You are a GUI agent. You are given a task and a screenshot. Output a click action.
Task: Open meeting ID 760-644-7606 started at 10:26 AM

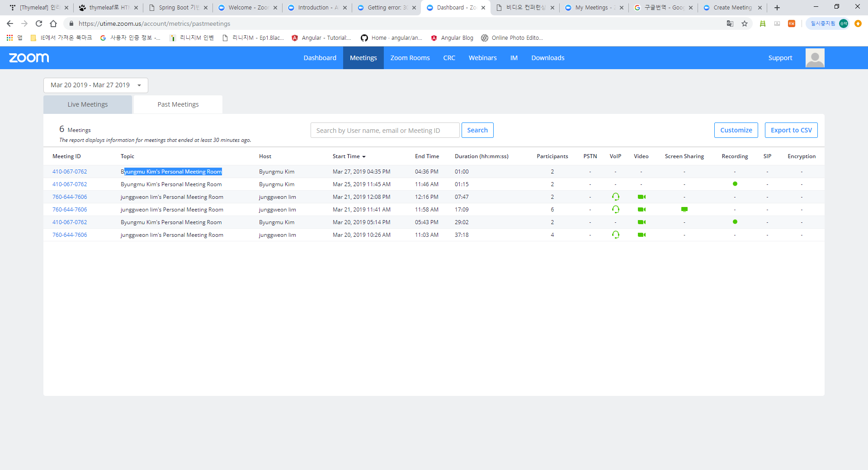coord(70,235)
